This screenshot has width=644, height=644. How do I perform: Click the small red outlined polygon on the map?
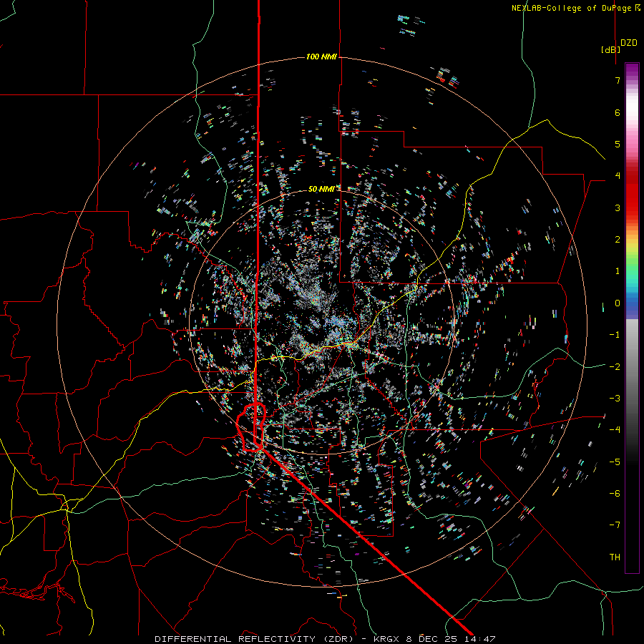click(x=251, y=427)
